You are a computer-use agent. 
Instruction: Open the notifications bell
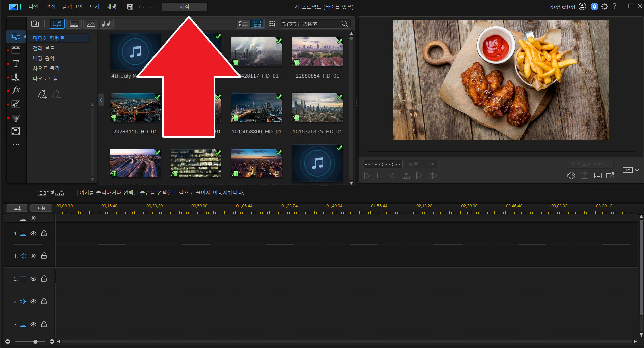point(594,7)
